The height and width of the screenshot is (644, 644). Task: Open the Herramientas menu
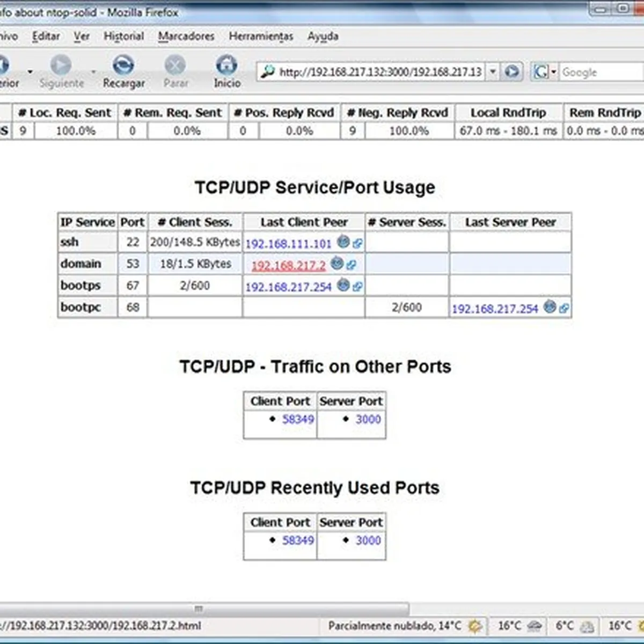pyautogui.click(x=261, y=36)
